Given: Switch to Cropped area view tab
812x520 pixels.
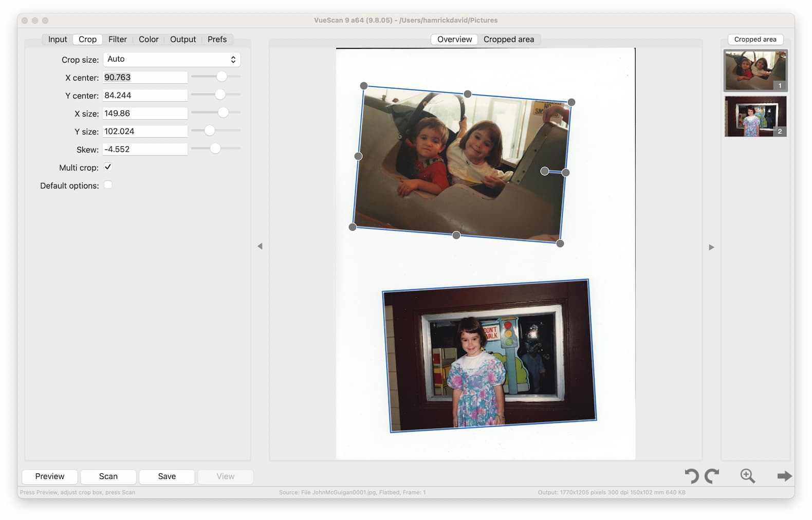Looking at the screenshot, I should point(508,40).
